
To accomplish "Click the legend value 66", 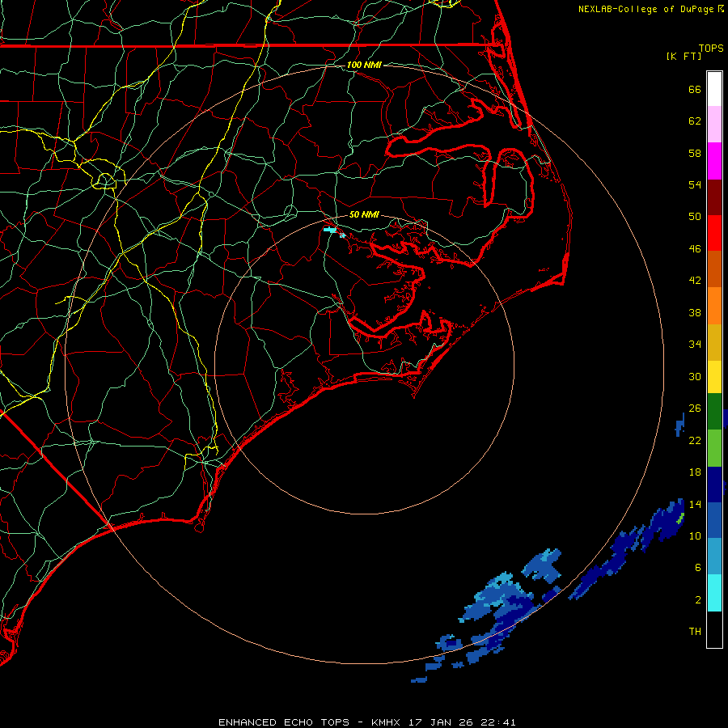I will point(695,89).
